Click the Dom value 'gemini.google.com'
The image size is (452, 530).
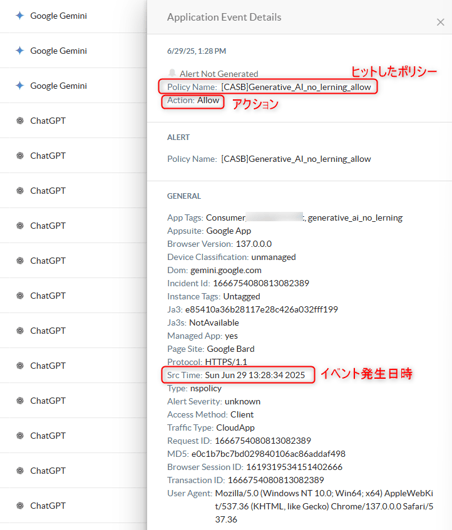(226, 270)
